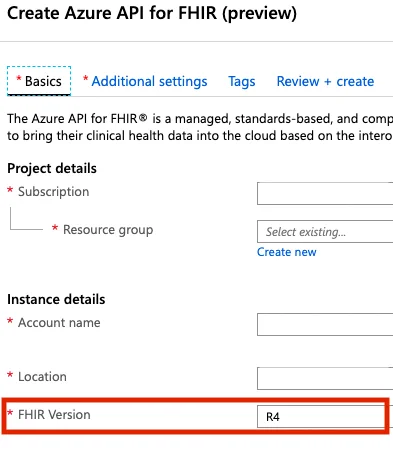Open the Location dropdown
The image size is (393, 463).
(325, 378)
